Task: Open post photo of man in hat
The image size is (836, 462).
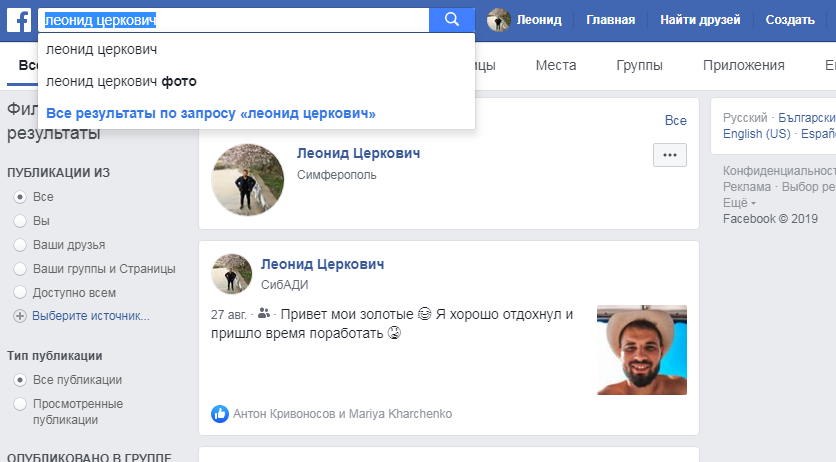Action: pos(642,350)
